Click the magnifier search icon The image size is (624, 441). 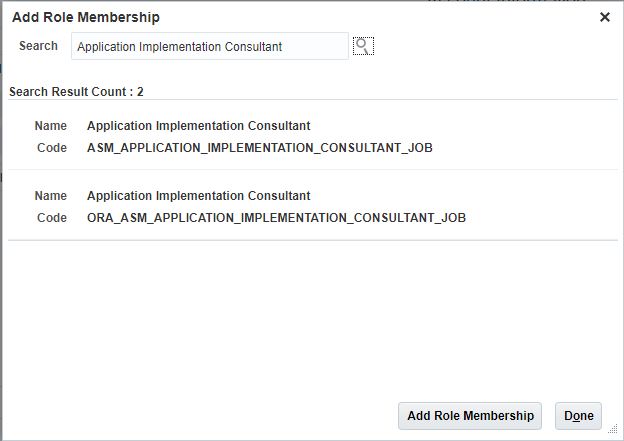tap(363, 46)
